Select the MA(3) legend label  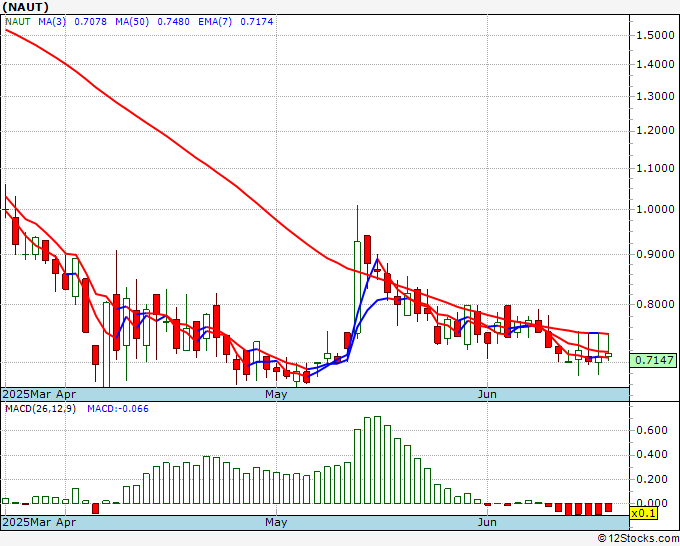click(52, 22)
